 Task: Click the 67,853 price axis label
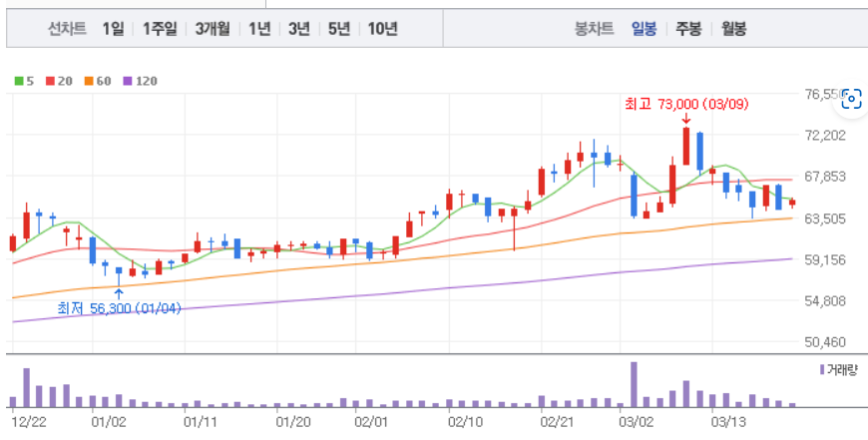tap(823, 177)
